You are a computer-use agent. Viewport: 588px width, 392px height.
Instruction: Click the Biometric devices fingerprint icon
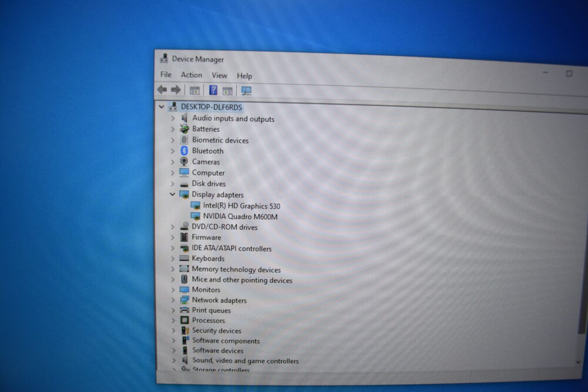[x=184, y=140]
